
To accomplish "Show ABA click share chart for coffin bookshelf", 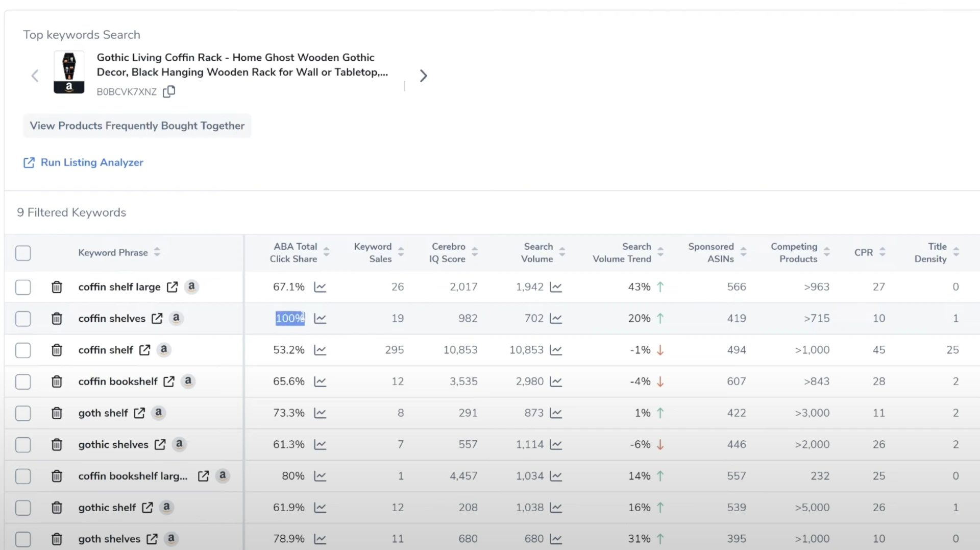I will tap(320, 381).
